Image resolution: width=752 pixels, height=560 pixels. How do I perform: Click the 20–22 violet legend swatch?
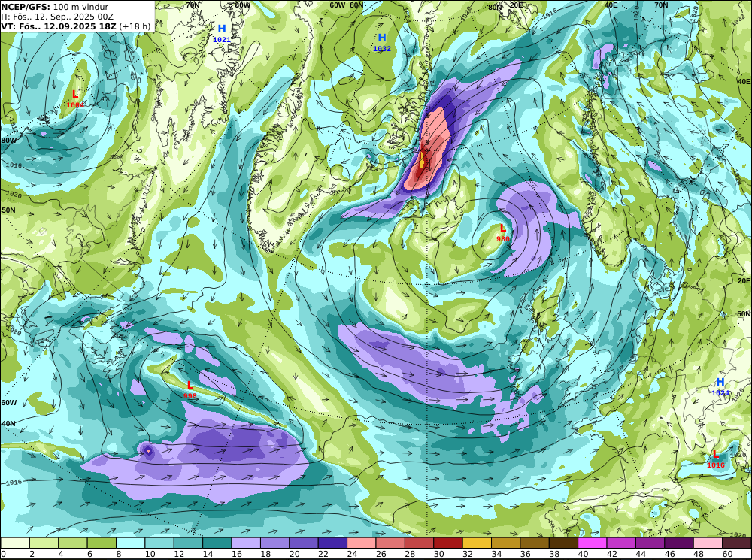(x=304, y=543)
